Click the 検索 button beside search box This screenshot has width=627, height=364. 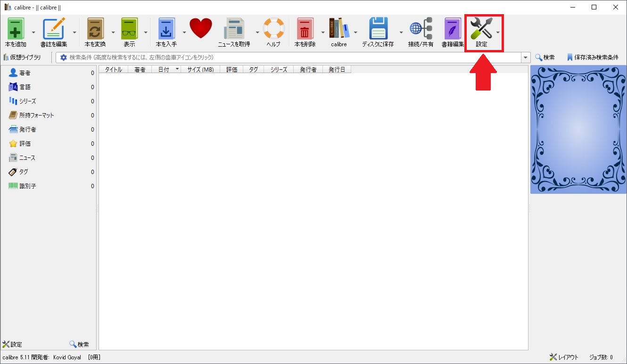pos(545,58)
